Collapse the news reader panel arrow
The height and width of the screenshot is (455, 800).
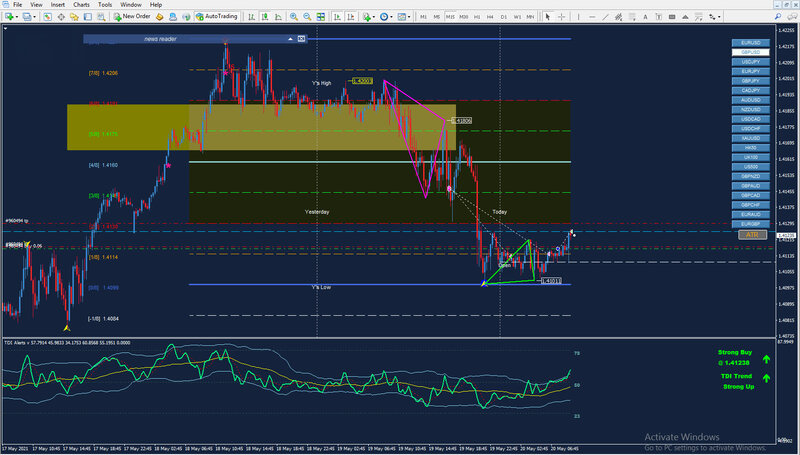tap(288, 38)
